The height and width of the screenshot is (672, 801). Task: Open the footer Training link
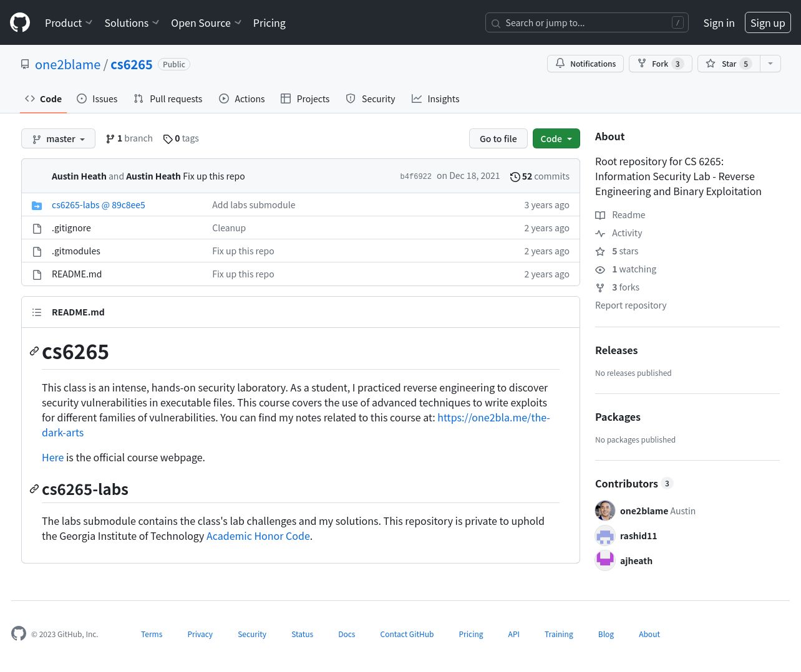pos(559,634)
